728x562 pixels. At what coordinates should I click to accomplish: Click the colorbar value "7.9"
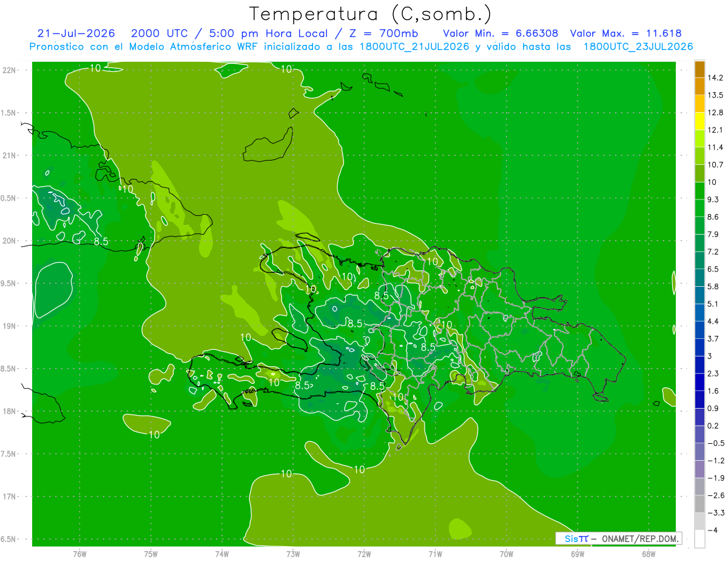click(x=713, y=234)
